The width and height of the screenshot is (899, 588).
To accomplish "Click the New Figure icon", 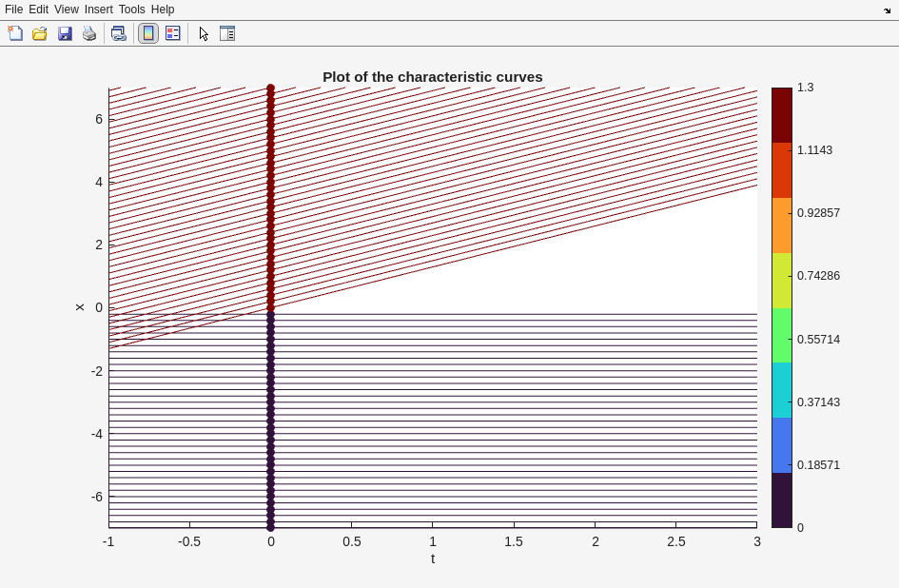I will point(15,33).
